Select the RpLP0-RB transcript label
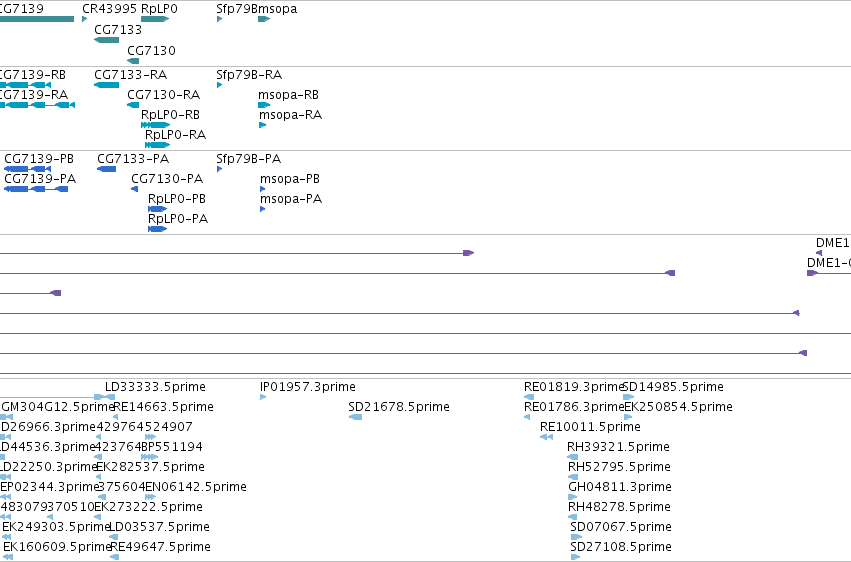This screenshot has width=851, height=562. (170, 114)
